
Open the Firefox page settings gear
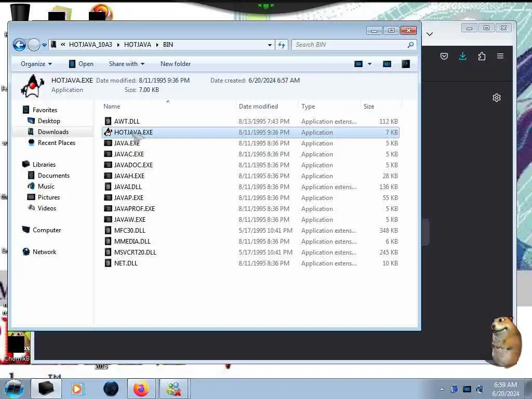point(496,98)
